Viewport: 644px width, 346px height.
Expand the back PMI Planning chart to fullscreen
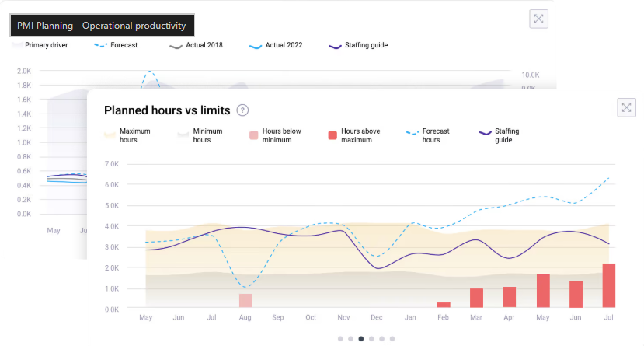(538, 19)
